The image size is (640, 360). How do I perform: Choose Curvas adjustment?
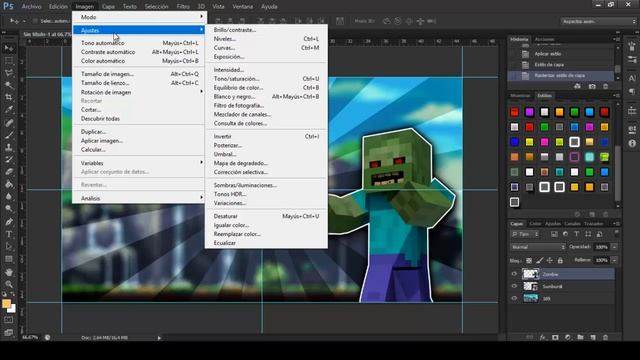pyautogui.click(x=266, y=48)
